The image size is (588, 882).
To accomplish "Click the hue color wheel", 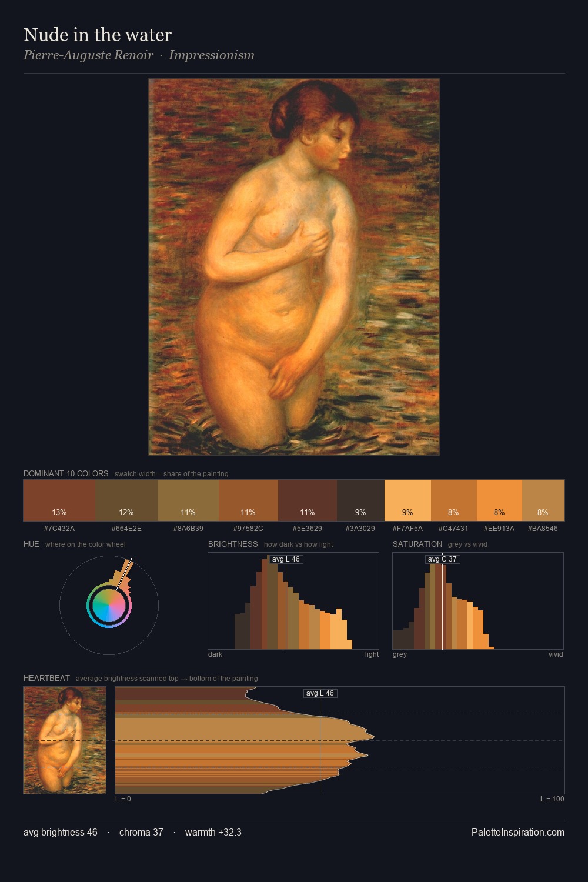I will pyautogui.click(x=109, y=605).
